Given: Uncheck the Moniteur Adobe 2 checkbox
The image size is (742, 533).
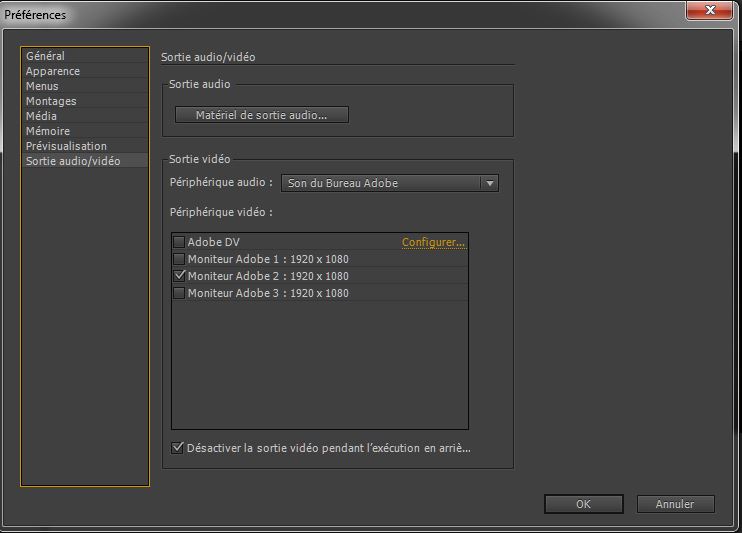Looking at the screenshot, I should tap(179, 276).
